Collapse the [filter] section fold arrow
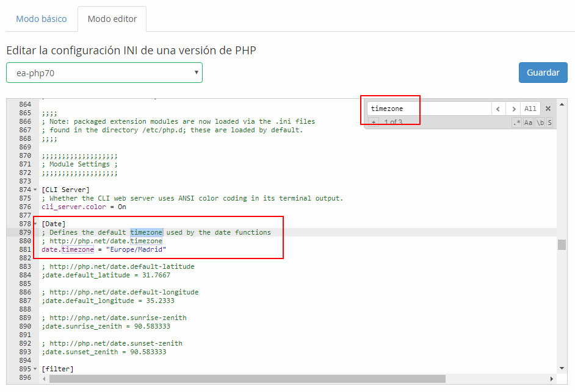Image resolution: width=575 pixels, height=392 pixels. pyautogui.click(x=35, y=369)
